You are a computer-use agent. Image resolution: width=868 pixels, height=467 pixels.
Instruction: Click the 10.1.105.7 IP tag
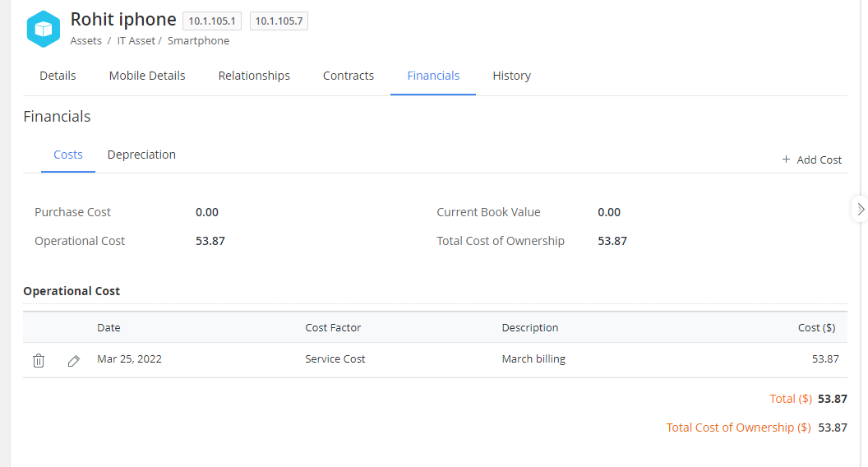pos(279,21)
